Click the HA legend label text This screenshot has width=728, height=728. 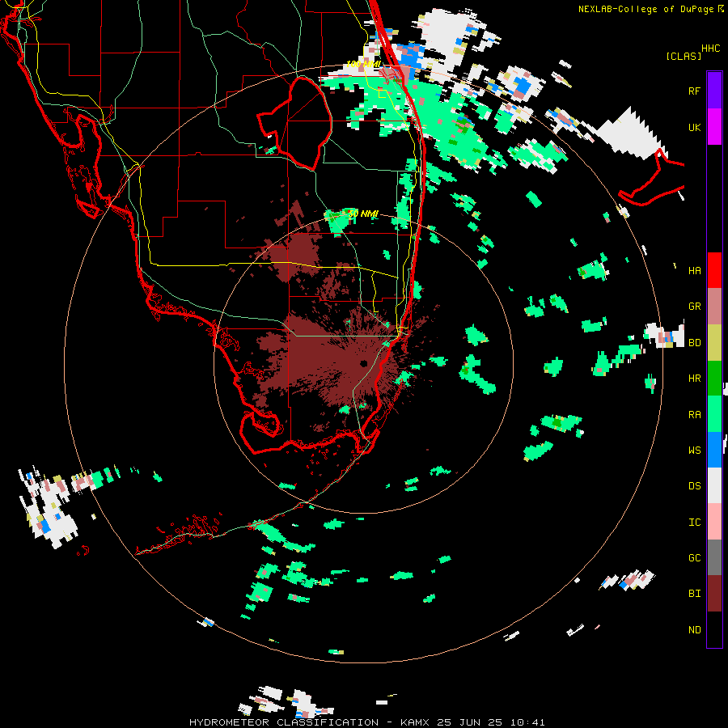[694, 271]
